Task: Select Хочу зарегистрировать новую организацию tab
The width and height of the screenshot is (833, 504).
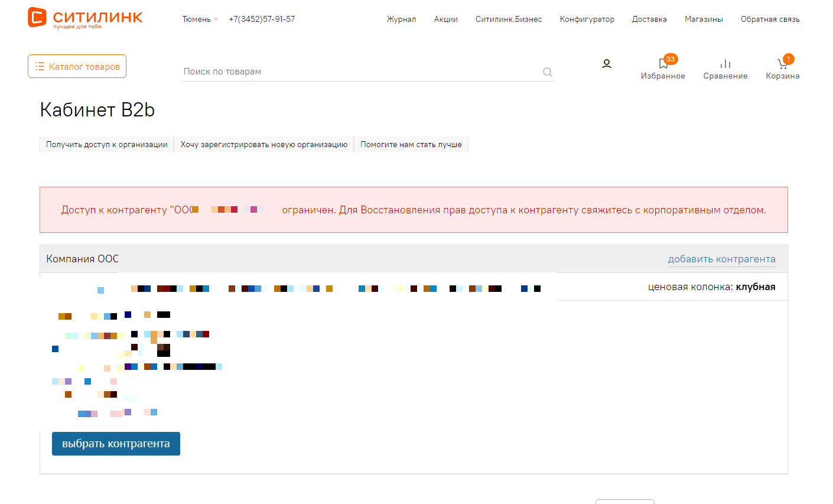Action: (264, 144)
